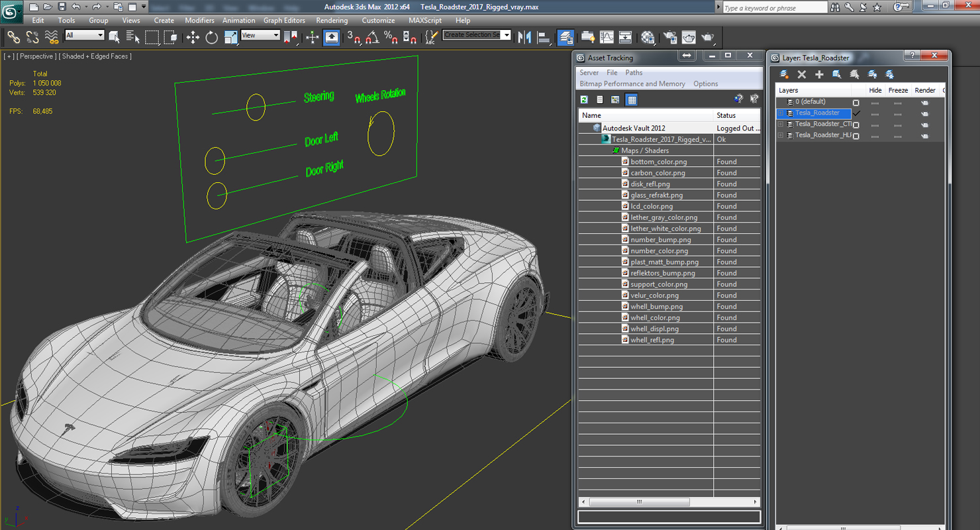
Task: Click the 3ds Max application logo button
Action: (x=11, y=11)
